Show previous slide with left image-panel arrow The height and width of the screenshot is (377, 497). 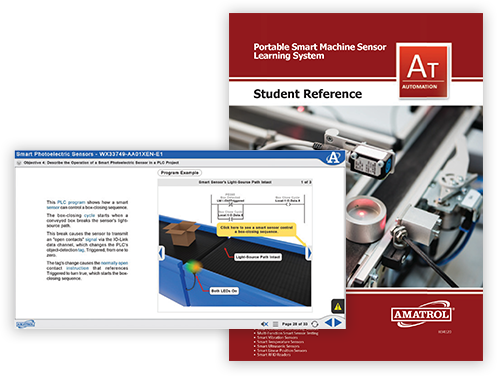(x=161, y=253)
